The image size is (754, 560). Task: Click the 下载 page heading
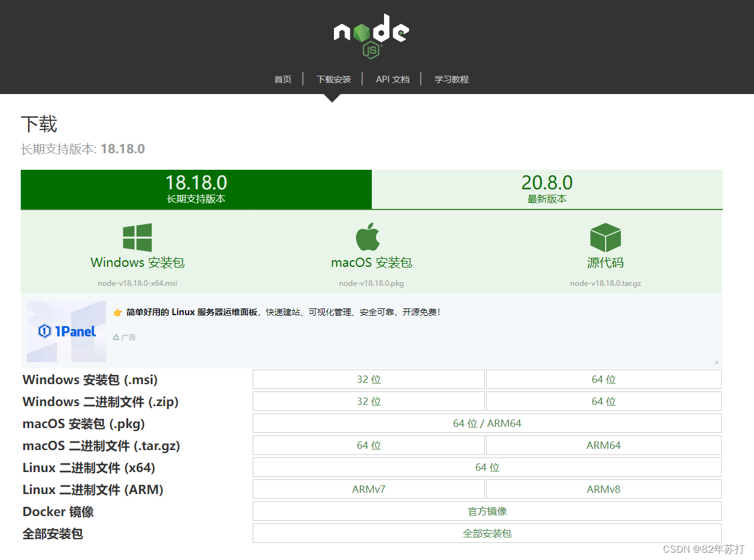point(39,125)
